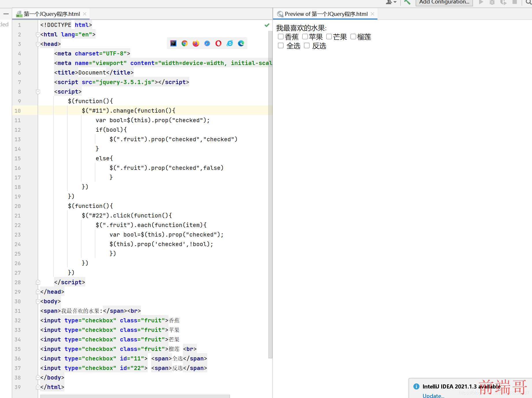Click the Run with Coverage icon
Viewport: 532px width, 398px height.
tap(503, 2)
